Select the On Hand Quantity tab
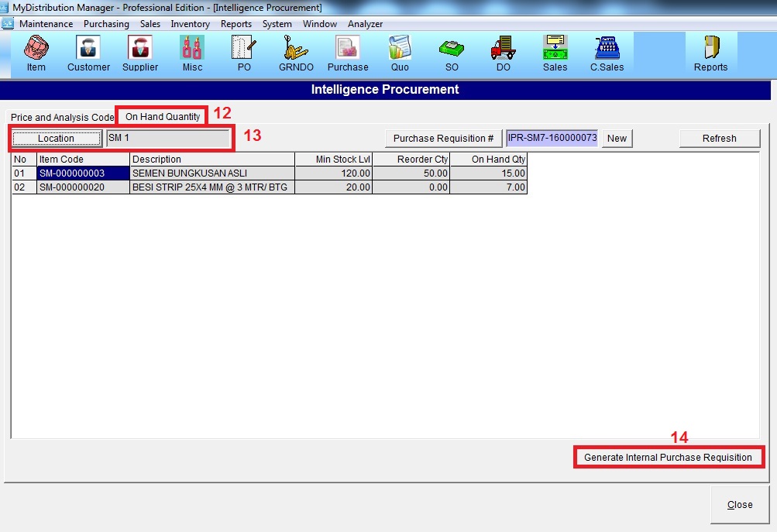 click(x=163, y=117)
